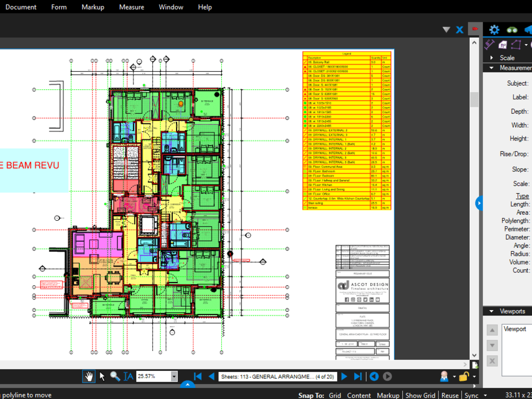
Task: Collapse the right panel with blue arrow
Action: 479,203
